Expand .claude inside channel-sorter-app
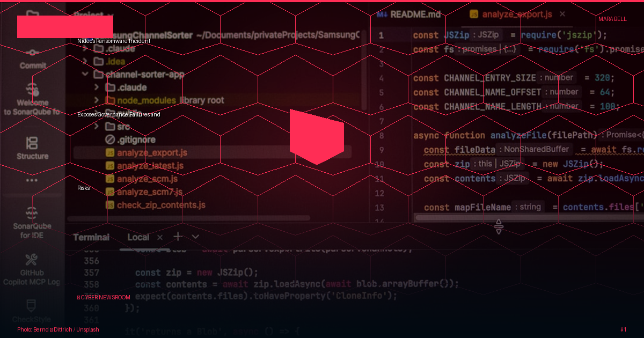The image size is (644, 338). pyautogui.click(x=97, y=87)
